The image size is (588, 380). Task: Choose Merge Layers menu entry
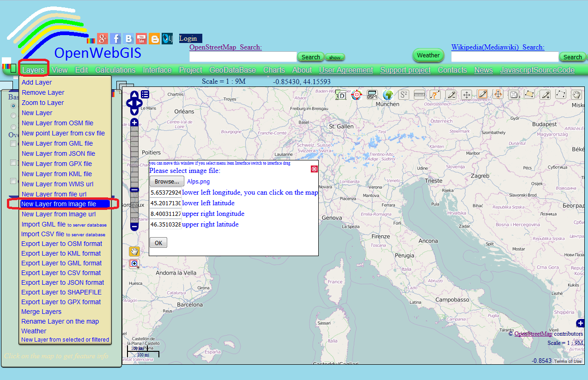click(41, 312)
